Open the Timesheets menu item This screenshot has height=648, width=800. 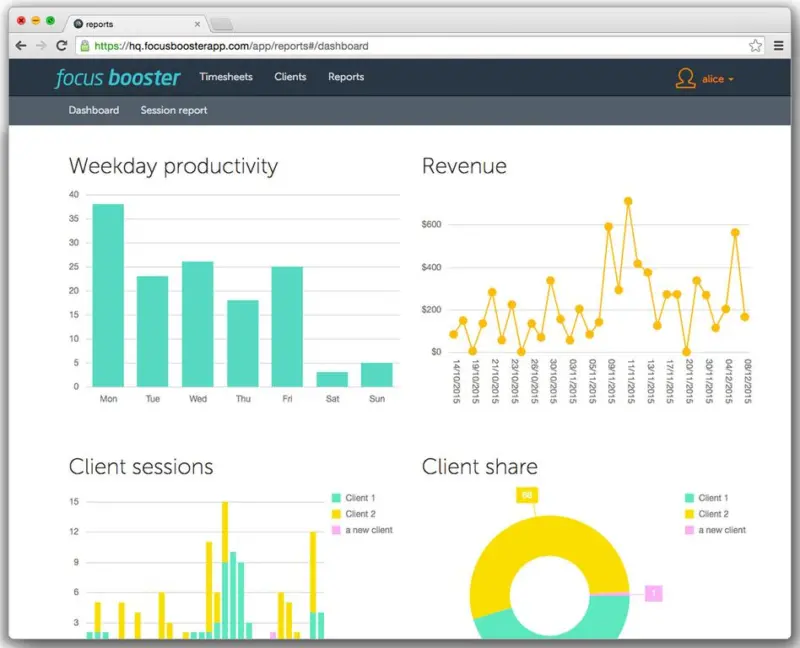click(x=226, y=77)
